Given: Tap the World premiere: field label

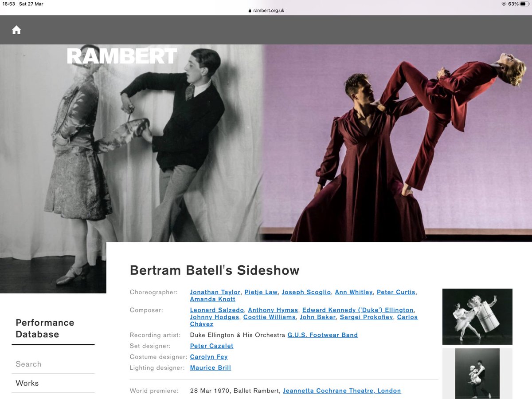Looking at the screenshot, I should 154,391.
